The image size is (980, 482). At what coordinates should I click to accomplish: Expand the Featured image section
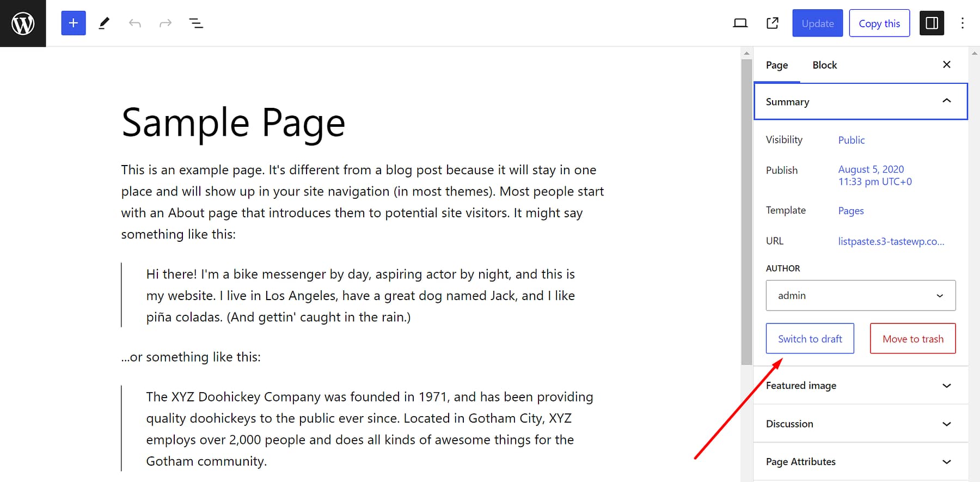[x=859, y=385]
